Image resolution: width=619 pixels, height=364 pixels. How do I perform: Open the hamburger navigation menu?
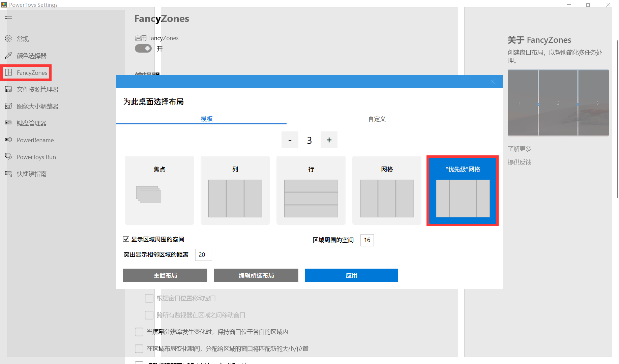coord(8,18)
